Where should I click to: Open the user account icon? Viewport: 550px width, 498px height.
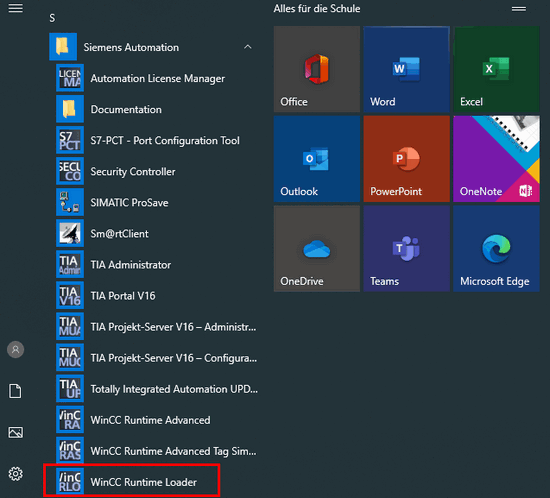pos(15,349)
